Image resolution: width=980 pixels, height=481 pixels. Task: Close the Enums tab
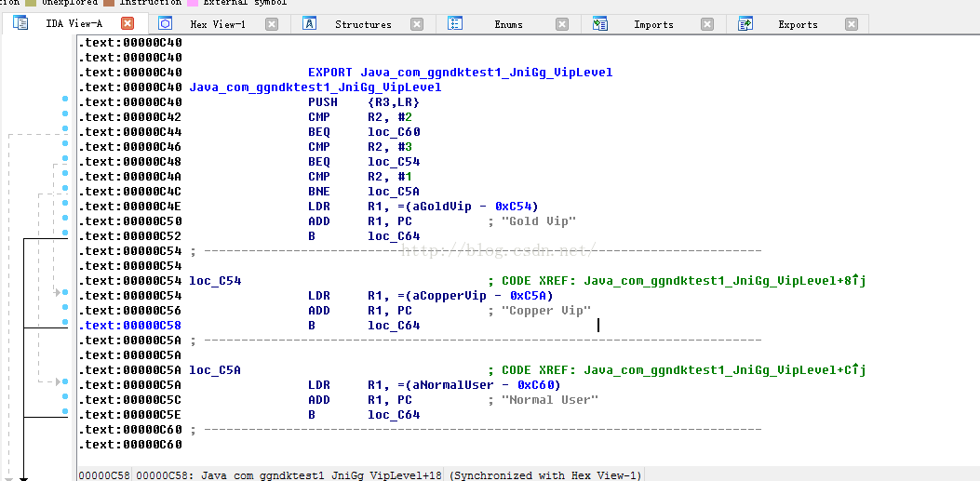click(x=562, y=24)
